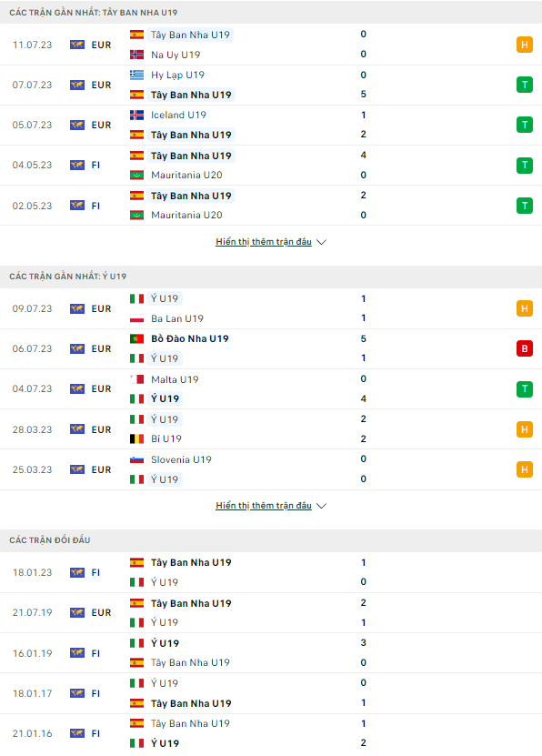542x756 pixels.
Task: Click the Norway flag beside Na Uy U19
Action: (x=136, y=55)
